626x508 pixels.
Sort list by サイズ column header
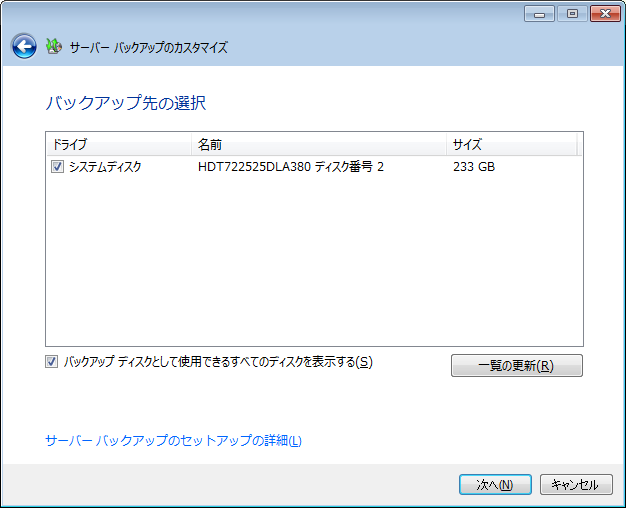coord(511,144)
